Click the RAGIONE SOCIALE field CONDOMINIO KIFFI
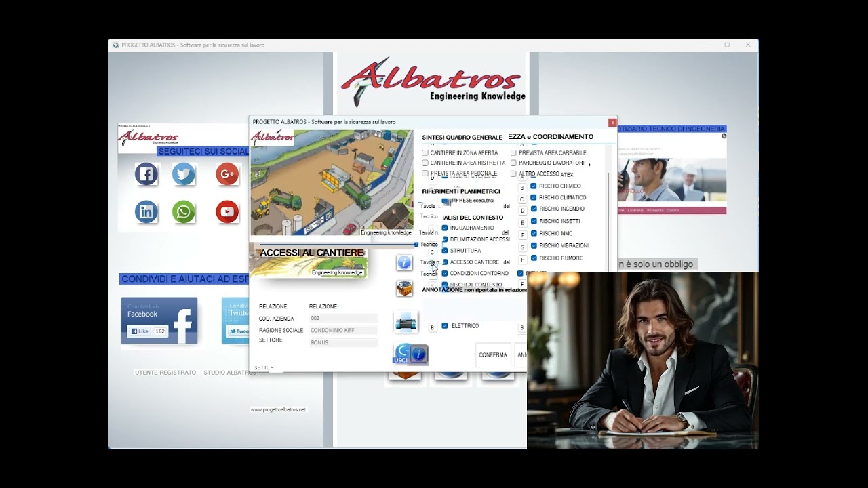Viewport: 868px width, 488px height. click(343, 330)
